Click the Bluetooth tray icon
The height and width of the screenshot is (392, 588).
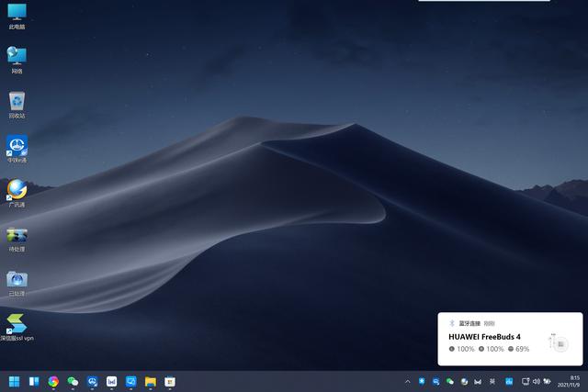422,382
